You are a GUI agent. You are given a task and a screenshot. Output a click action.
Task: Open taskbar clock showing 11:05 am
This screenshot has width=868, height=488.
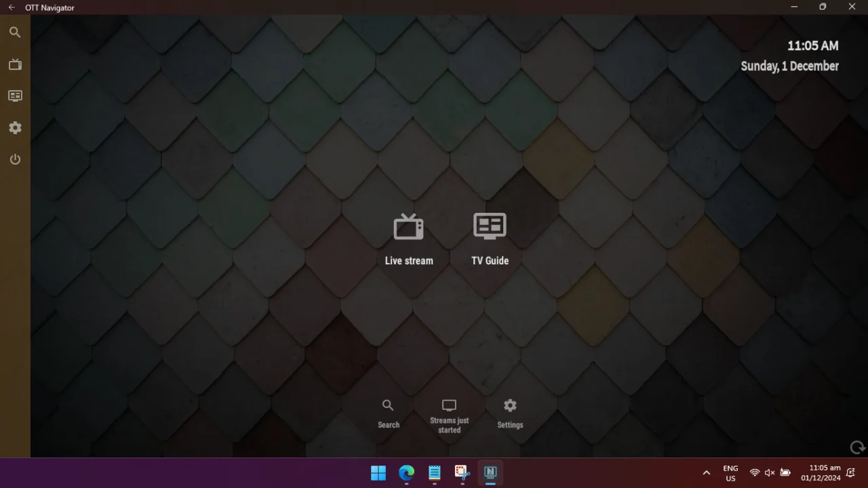(x=821, y=473)
